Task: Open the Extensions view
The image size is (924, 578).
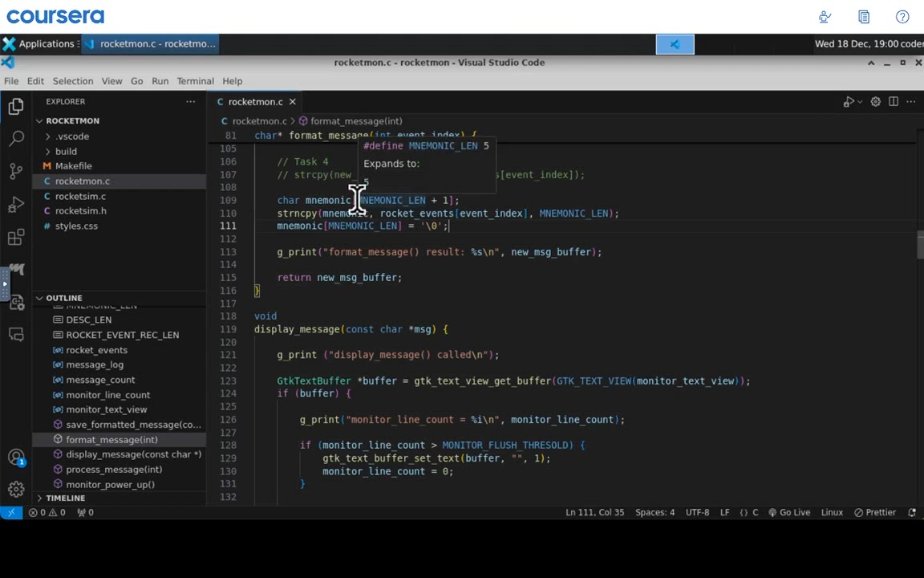Action: tap(16, 238)
